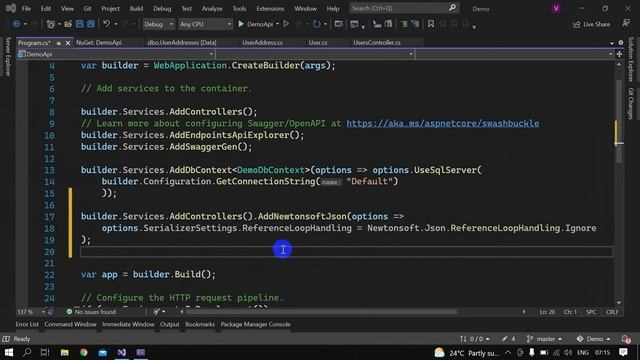
Task: Open the Windows action center notification icon
Action: 623,352
